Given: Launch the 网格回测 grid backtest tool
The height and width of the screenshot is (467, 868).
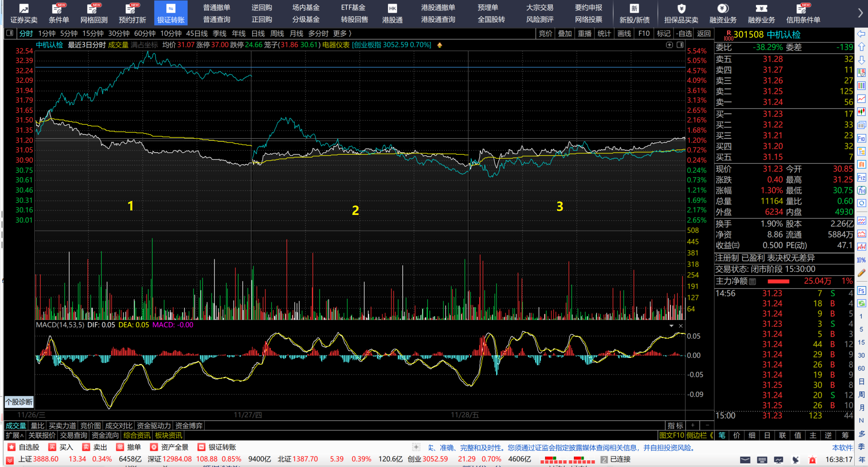Looking at the screenshot, I should pos(94,13).
